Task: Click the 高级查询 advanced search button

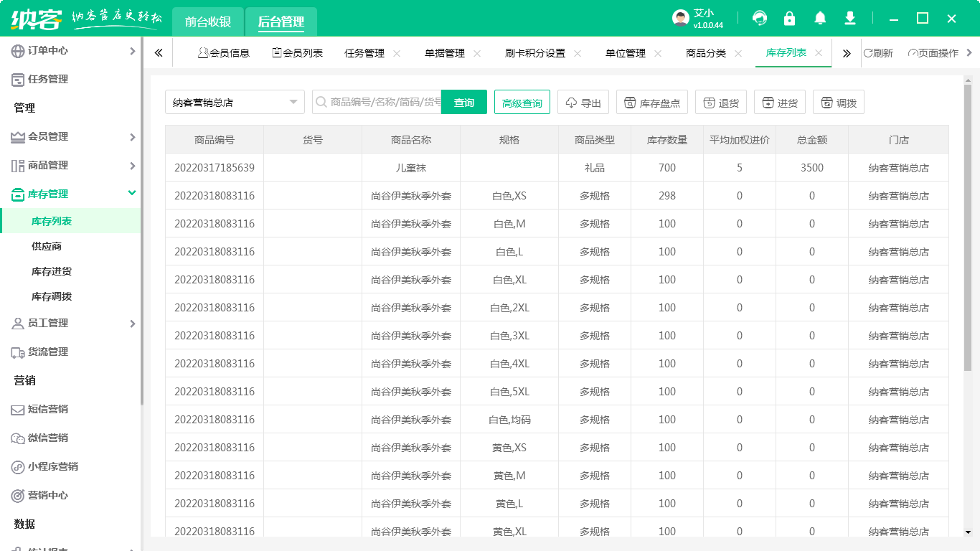Action: click(x=522, y=103)
